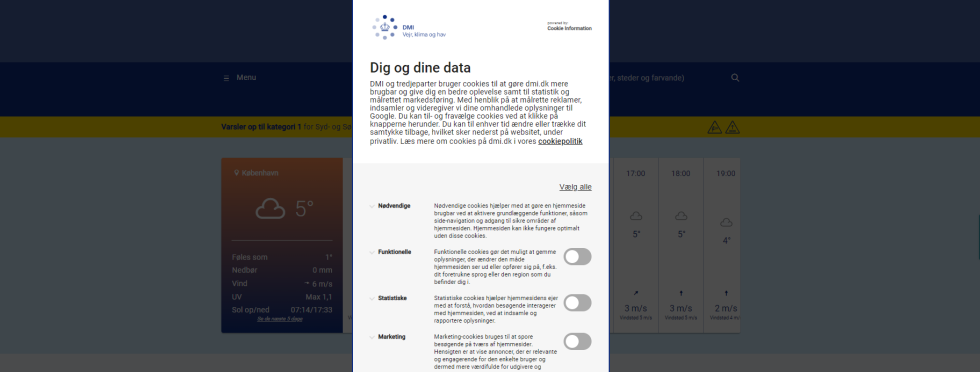Open the cookiepolitik link
The width and height of the screenshot is (980, 372).
(560, 141)
